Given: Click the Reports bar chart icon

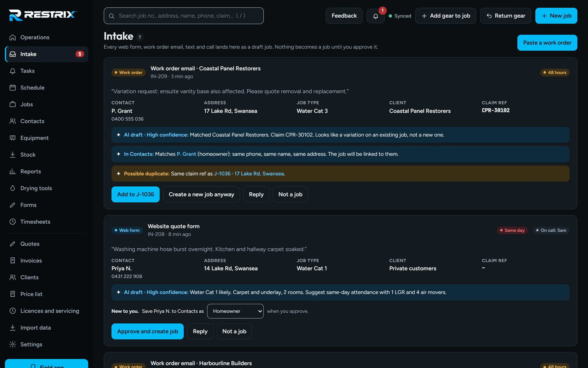Looking at the screenshot, I should click(x=13, y=171).
